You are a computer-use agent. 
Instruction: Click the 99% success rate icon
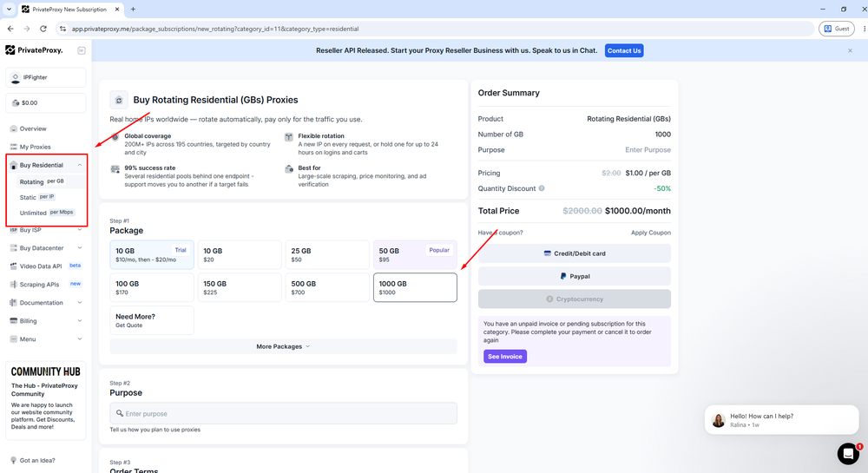click(x=115, y=168)
